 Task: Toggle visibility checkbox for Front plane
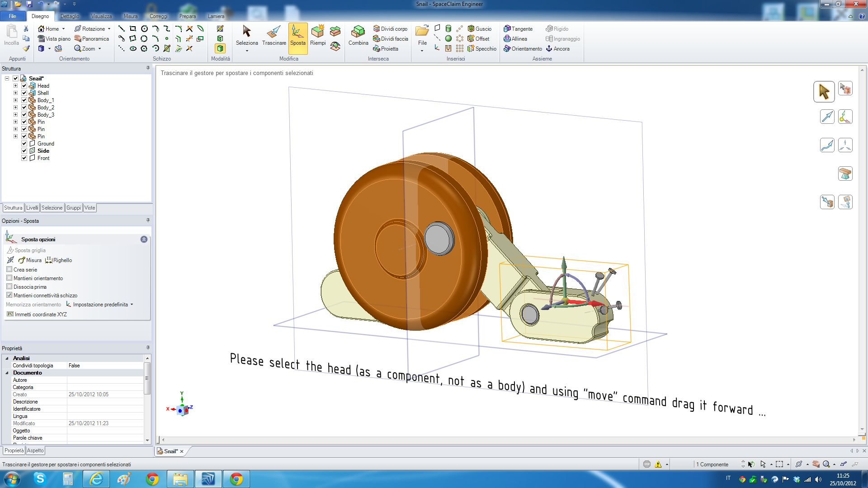click(24, 158)
